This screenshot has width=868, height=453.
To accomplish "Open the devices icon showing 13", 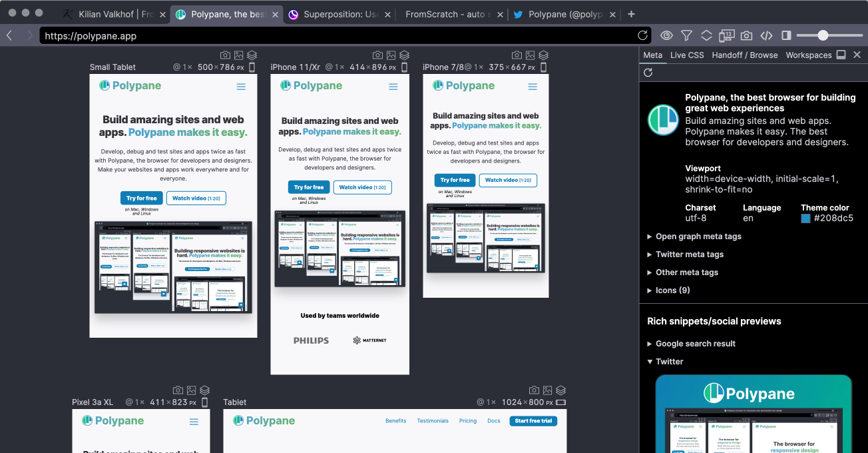I will 727,35.
